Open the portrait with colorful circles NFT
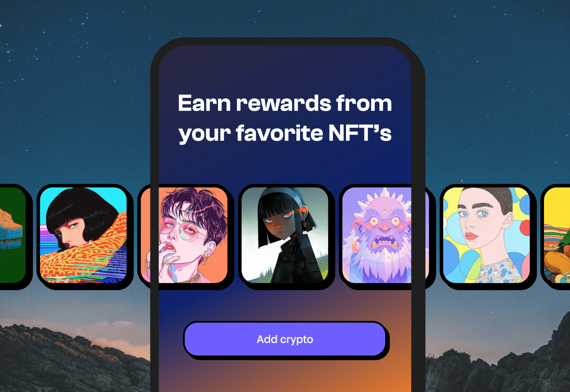The height and width of the screenshot is (392, 570). coord(486,235)
